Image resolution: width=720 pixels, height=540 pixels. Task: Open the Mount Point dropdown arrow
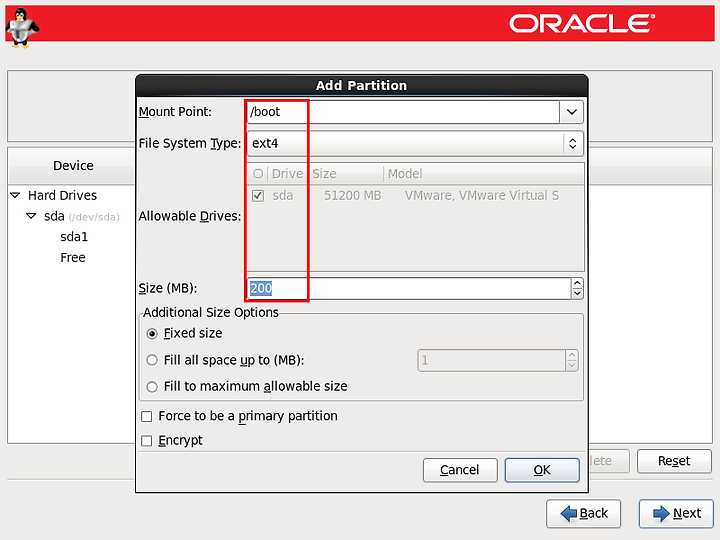572,112
